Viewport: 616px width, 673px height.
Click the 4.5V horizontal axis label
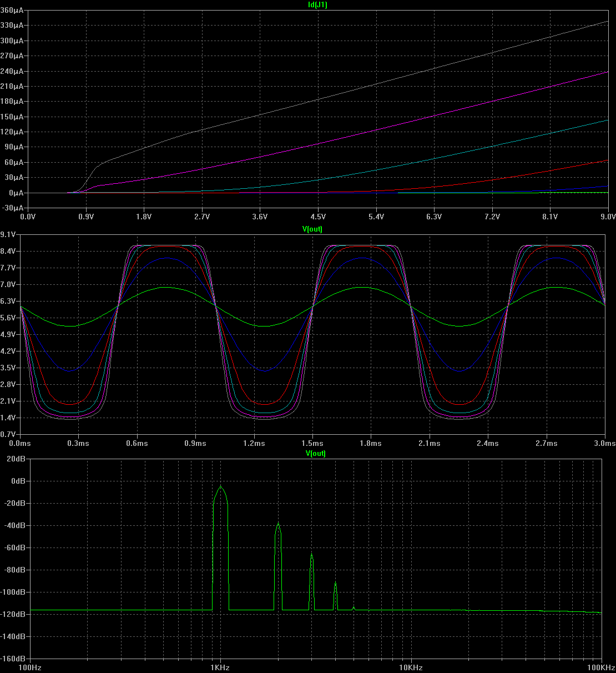pos(318,217)
